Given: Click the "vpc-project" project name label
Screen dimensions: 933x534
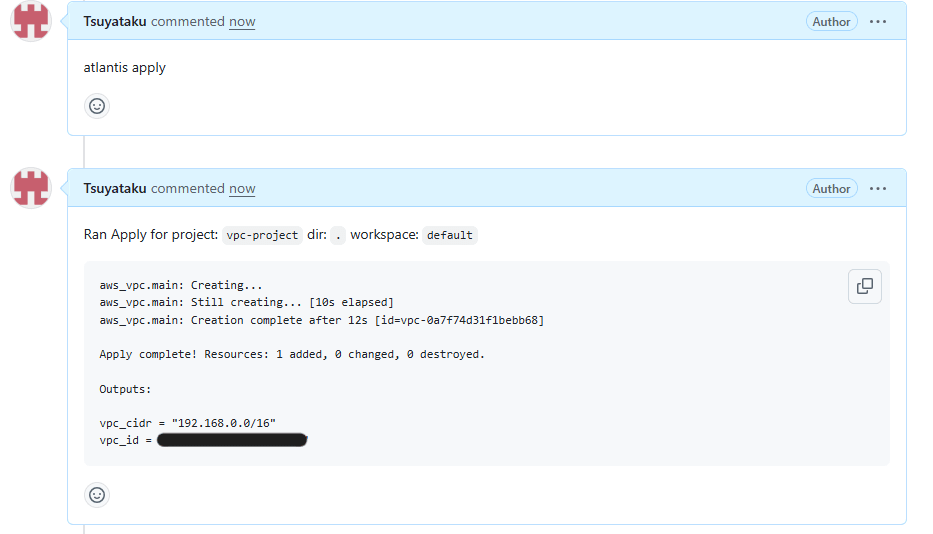Looking at the screenshot, I should (x=262, y=235).
